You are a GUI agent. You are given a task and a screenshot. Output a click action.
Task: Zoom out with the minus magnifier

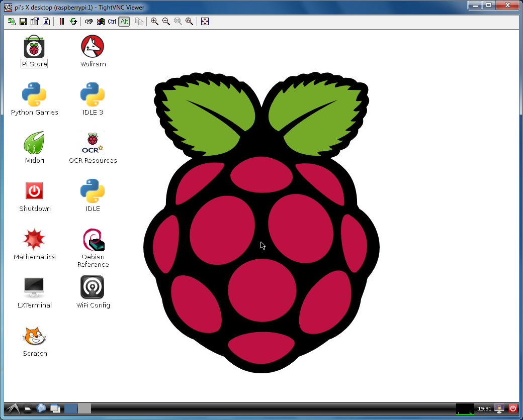pyautogui.click(x=166, y=22)
